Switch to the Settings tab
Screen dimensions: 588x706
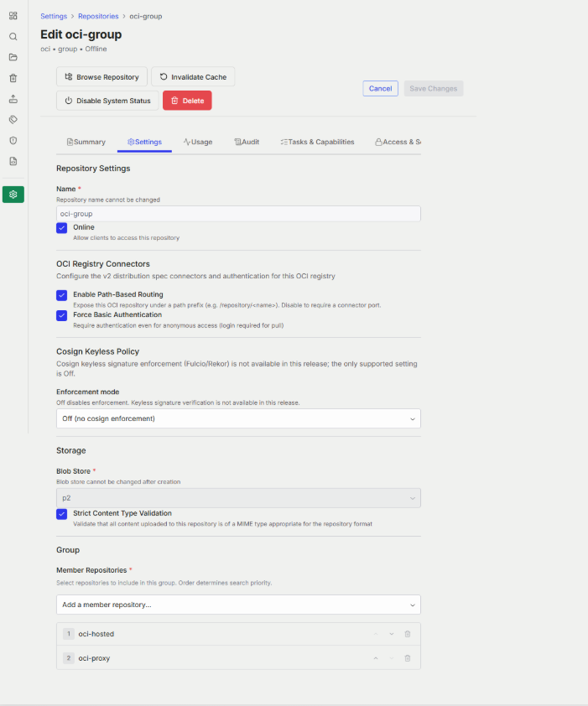(x=144, y=142)
